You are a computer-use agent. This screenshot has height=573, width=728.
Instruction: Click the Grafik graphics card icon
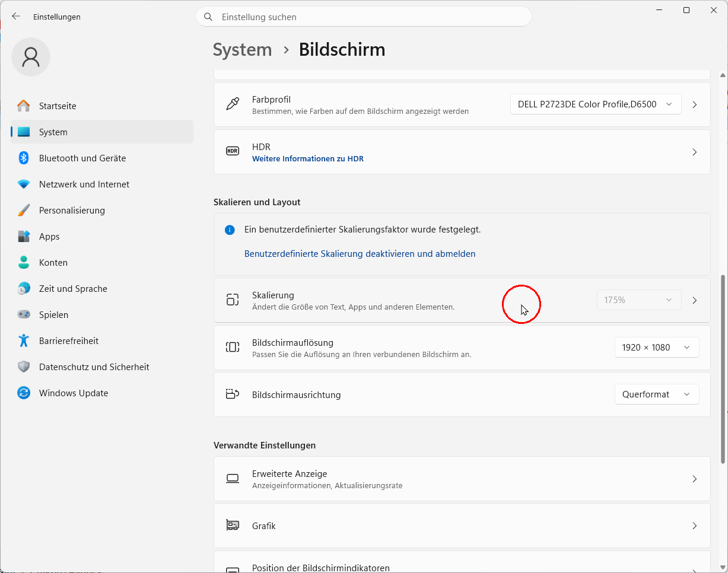click(233, 526)
